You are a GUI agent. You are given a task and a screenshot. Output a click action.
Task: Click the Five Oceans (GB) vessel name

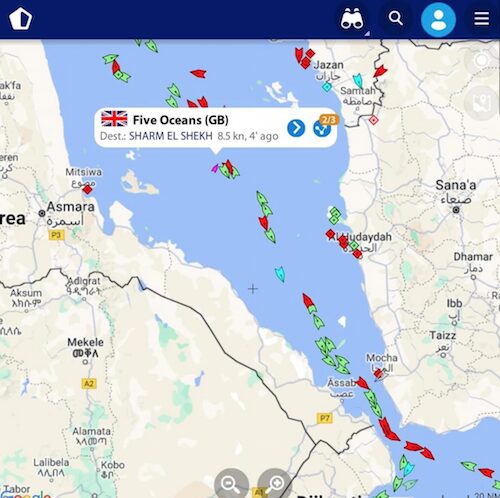click(x=181, y=120)
